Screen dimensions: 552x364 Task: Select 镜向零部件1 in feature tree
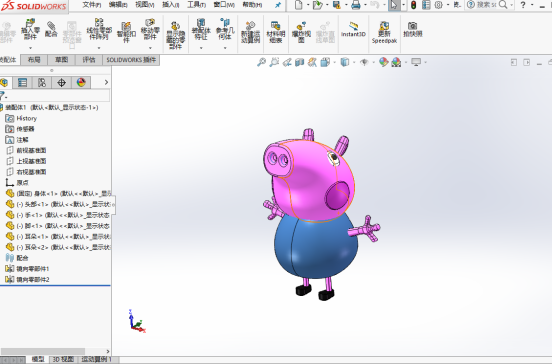coord(27,269)
